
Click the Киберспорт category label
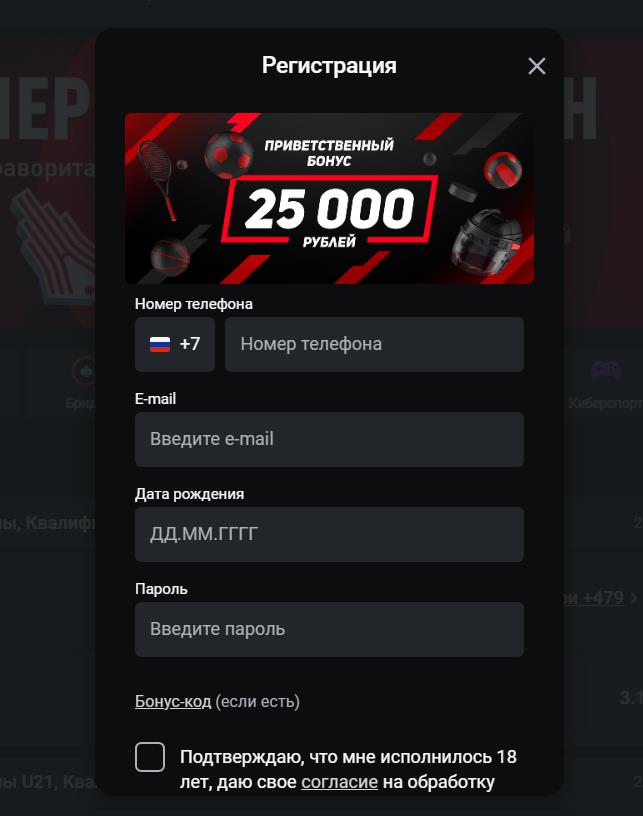pos(606,403)
